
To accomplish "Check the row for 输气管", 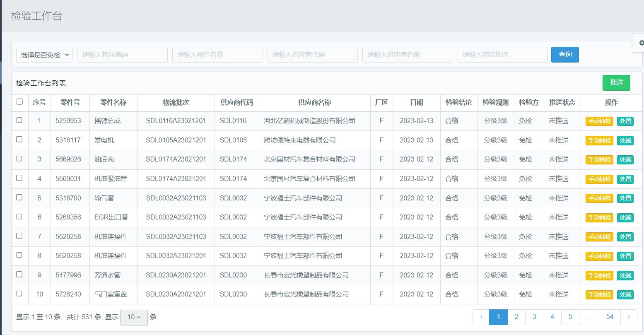I will click(19, 198).
